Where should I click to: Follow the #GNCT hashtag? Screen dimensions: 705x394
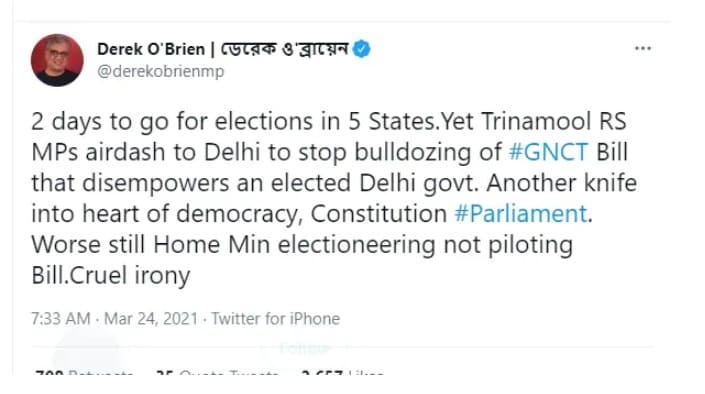click(x=549, y=152)
